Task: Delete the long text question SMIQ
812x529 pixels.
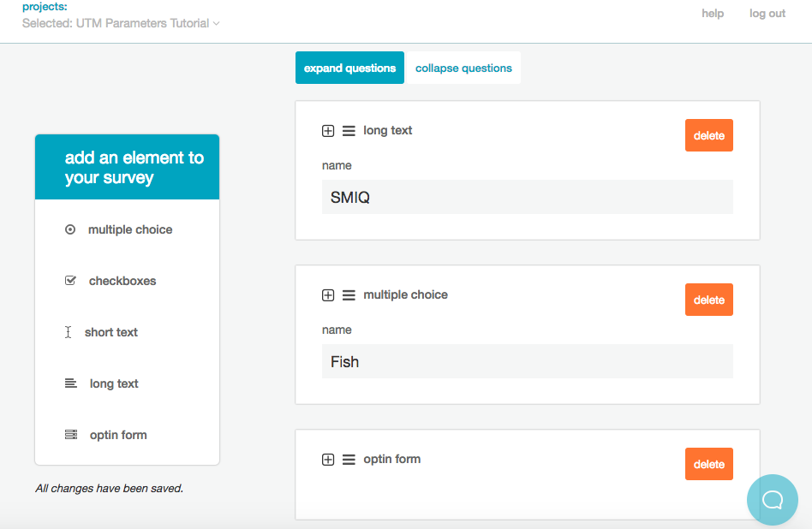Action: tap(708, 135)
